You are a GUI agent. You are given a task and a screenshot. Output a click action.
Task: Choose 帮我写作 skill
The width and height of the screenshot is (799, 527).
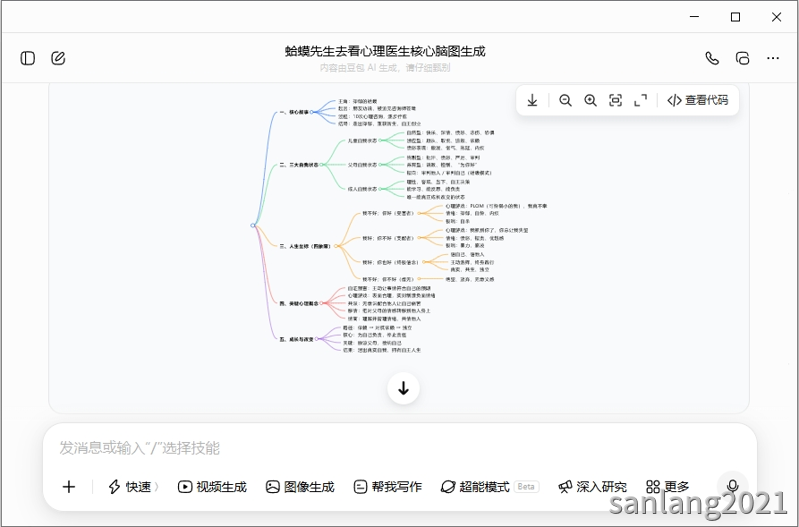pos(388,487)
